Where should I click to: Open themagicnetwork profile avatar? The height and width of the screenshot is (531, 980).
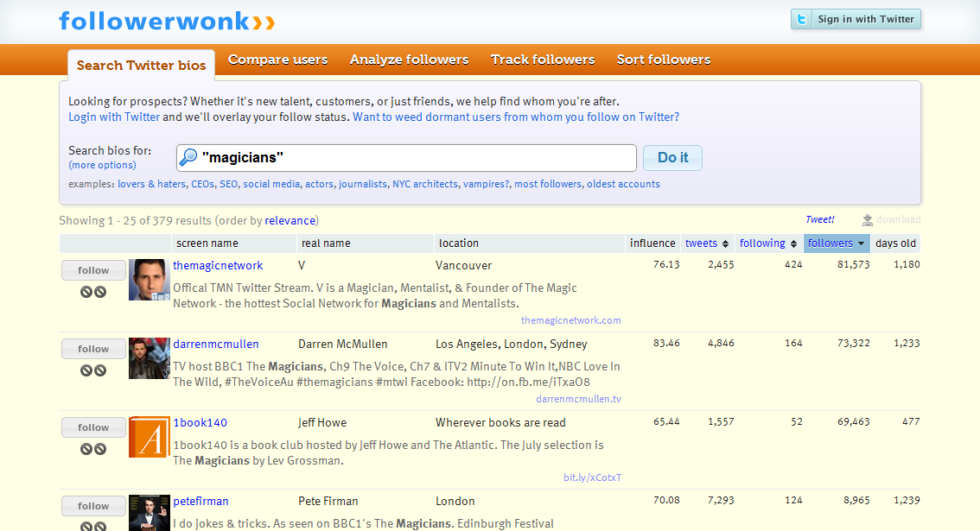pos(150,280)
